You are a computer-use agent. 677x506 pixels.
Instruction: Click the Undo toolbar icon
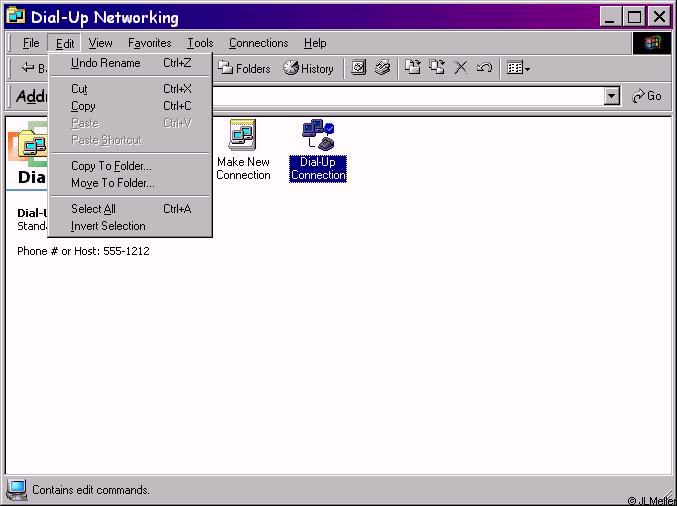pyautogui.click(x=484, y=68)
